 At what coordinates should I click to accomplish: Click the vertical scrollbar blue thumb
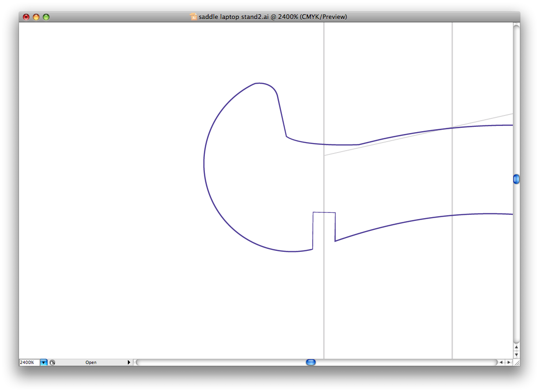coord(516,179)
